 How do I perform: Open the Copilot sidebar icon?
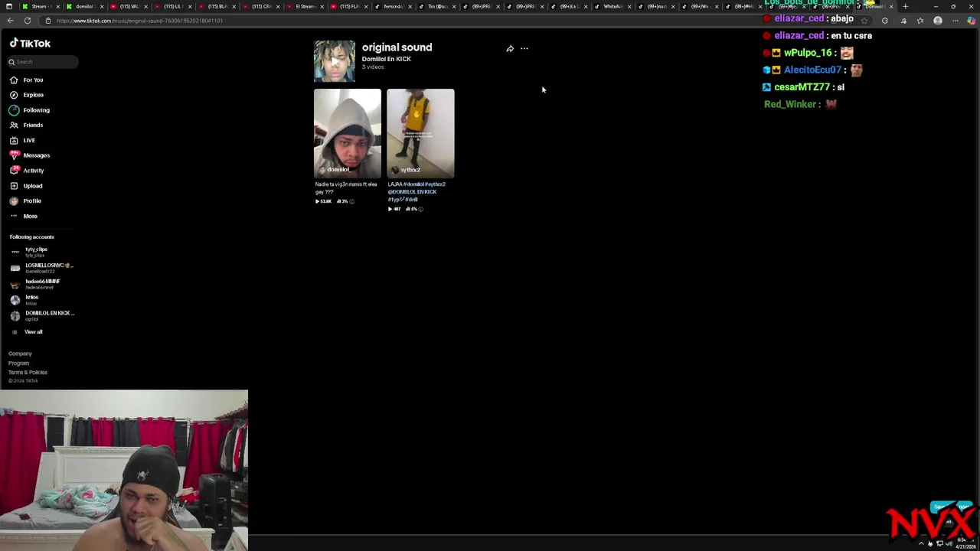[x=972, y=21]
